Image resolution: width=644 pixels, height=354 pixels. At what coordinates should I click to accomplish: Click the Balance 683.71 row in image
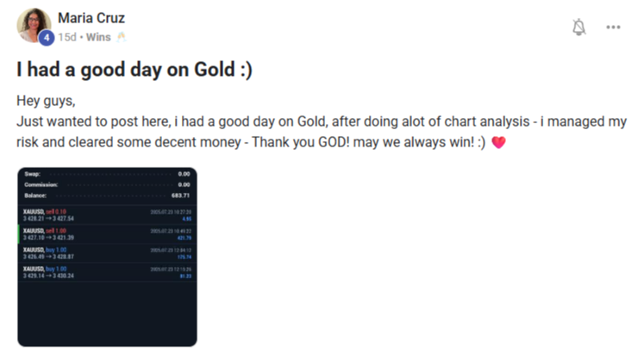(x=107, y=196)
